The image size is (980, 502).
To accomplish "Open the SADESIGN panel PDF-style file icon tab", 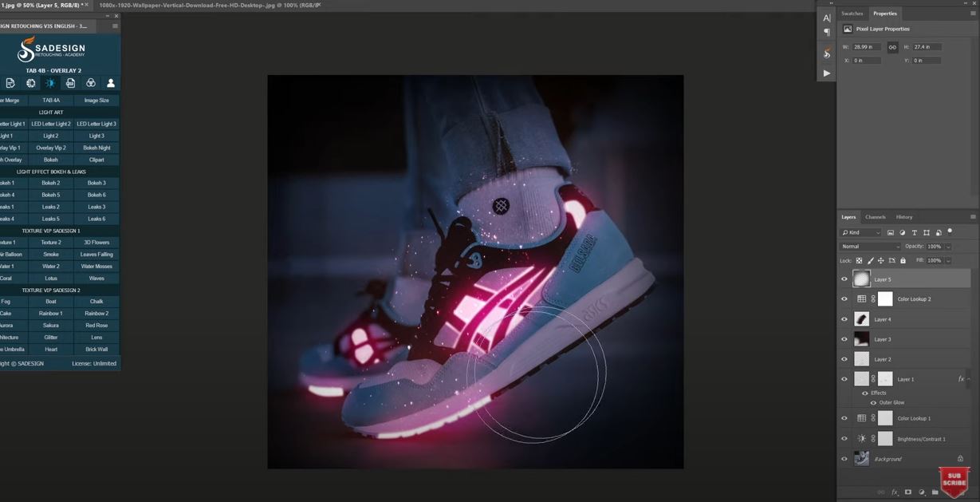I will (x=70, y=83).
